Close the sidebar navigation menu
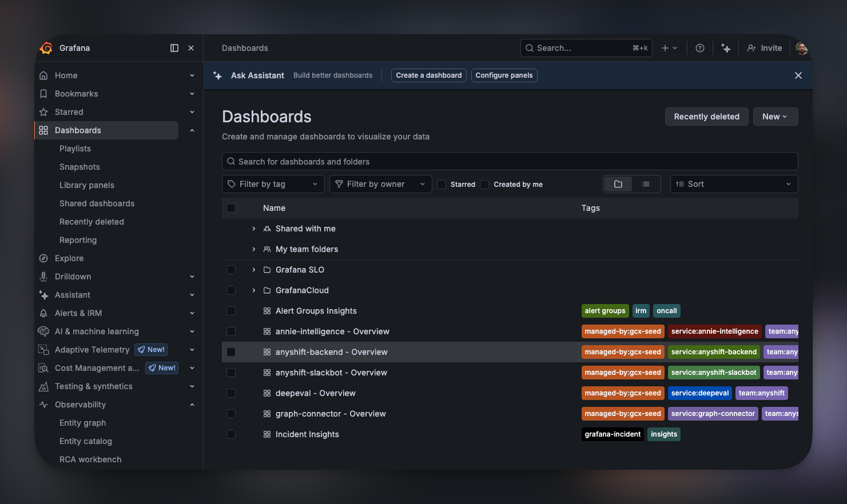 (x=191, y=48)
